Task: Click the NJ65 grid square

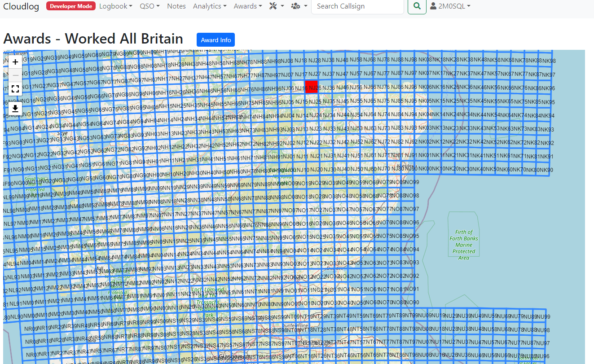Action: click(370, 101)
